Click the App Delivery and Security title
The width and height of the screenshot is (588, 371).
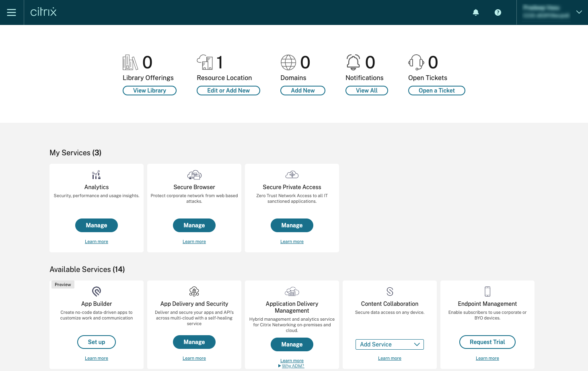coord(194,304)
